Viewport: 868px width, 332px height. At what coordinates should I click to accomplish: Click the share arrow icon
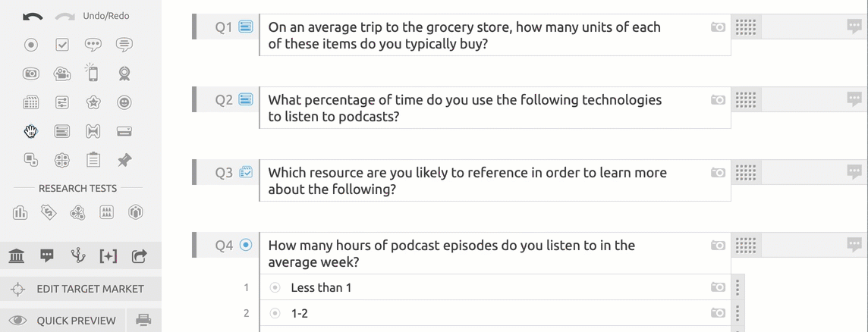coord(140,255)
